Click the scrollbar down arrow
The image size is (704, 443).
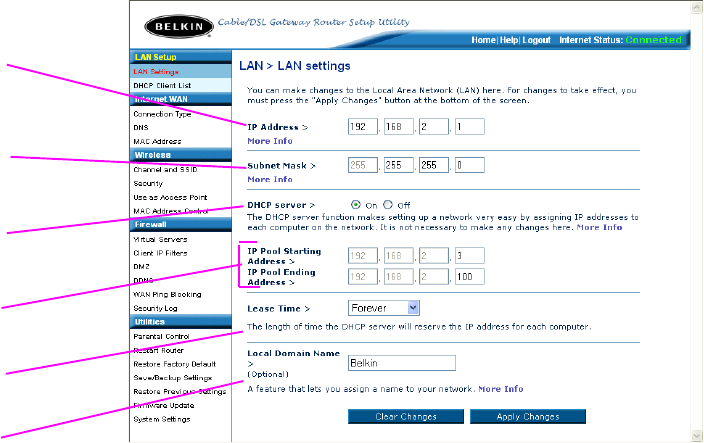697,435
